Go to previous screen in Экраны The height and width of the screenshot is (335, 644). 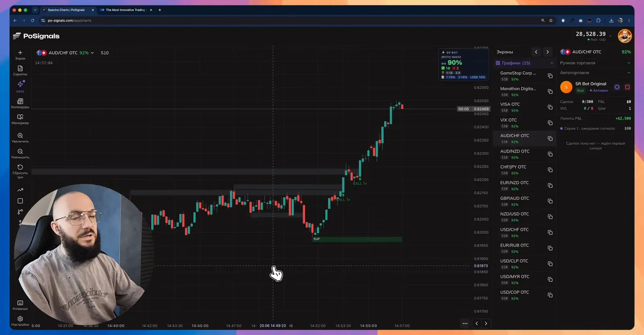[x=536, y=52]
